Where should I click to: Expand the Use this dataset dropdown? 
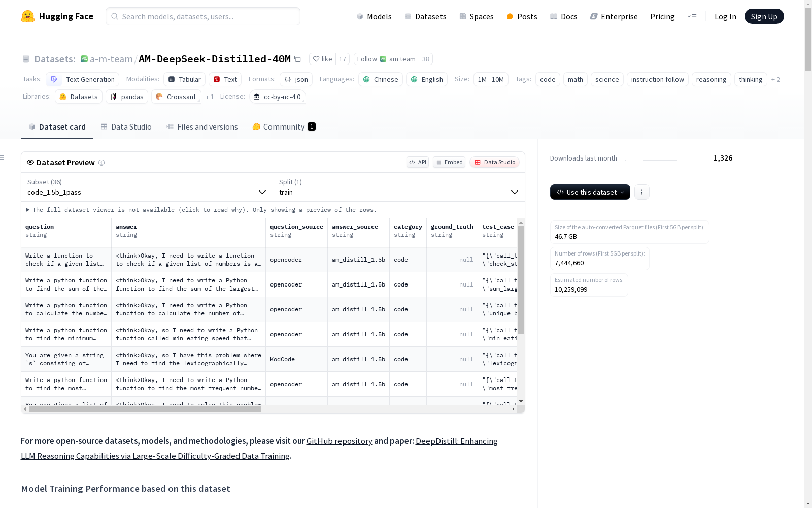[590, 192]
